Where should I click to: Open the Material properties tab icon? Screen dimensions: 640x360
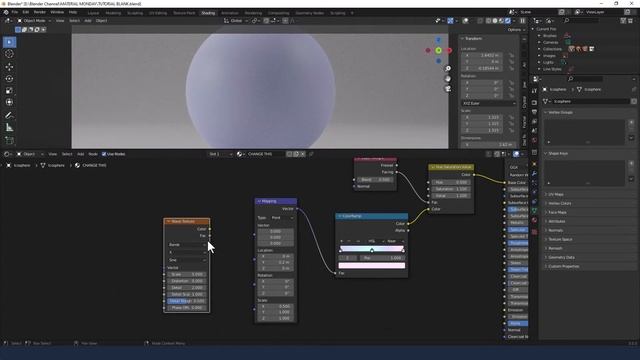pyautogui.click(x=534, y=220)
